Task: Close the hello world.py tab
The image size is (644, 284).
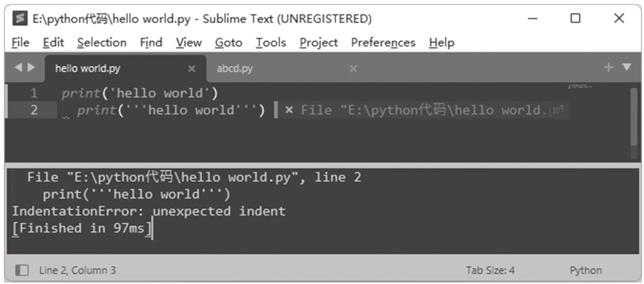Action: tap(191, 69)
